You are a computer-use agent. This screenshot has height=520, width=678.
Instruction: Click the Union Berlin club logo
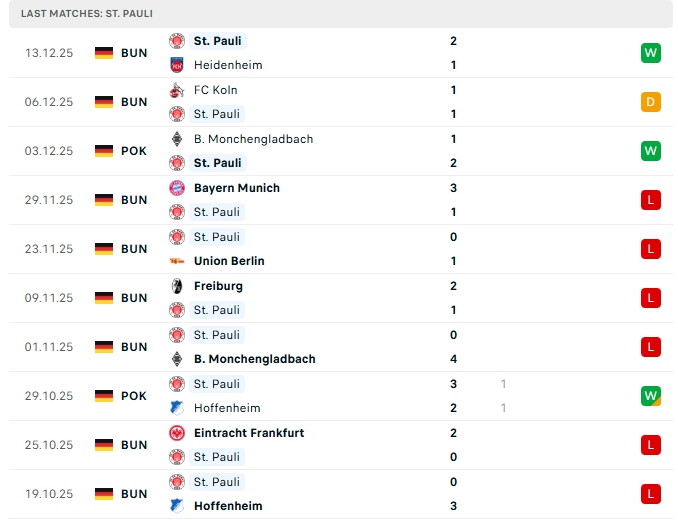click(177, 261)
